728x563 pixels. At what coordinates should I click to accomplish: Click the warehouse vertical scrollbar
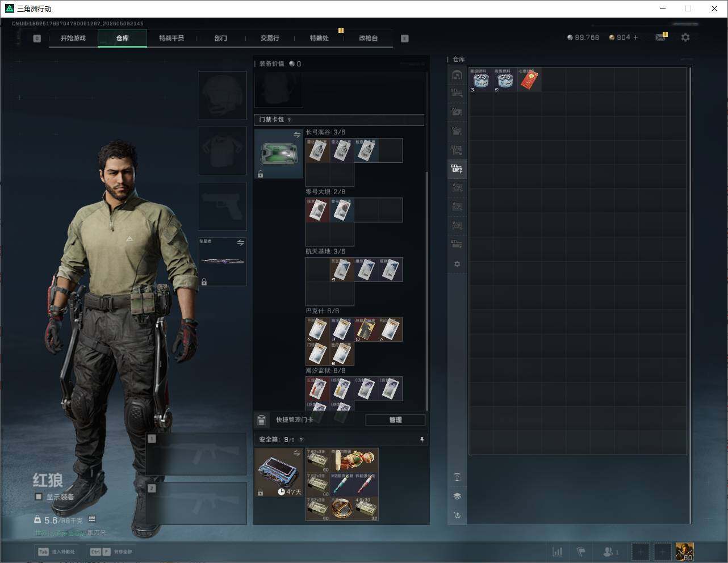pos(691,295)
